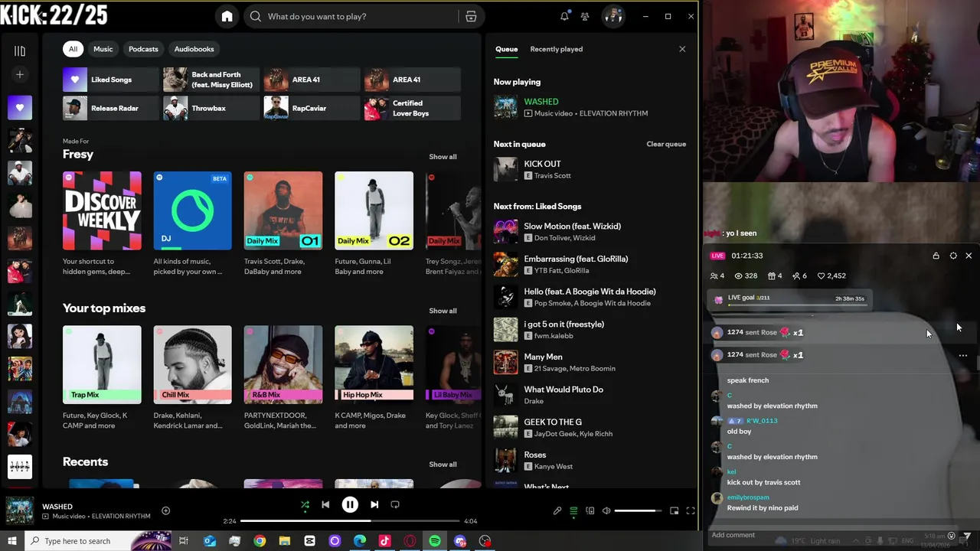The width and height of the screenshot is (980, 551).
Task: Open R&B Mix cover
Action: (x=283, y=365)
